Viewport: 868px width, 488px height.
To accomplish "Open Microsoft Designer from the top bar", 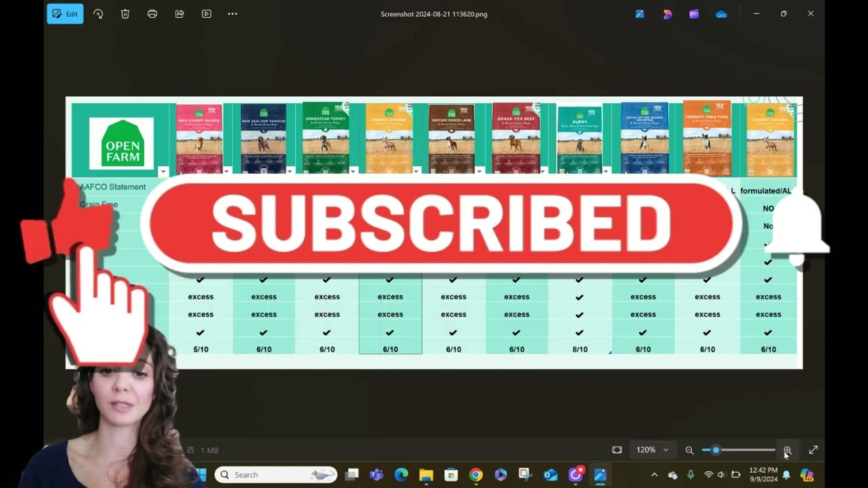I will coord(667,14).
